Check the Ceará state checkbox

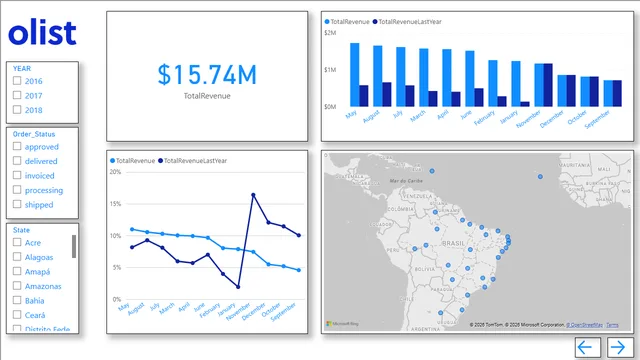17,315
